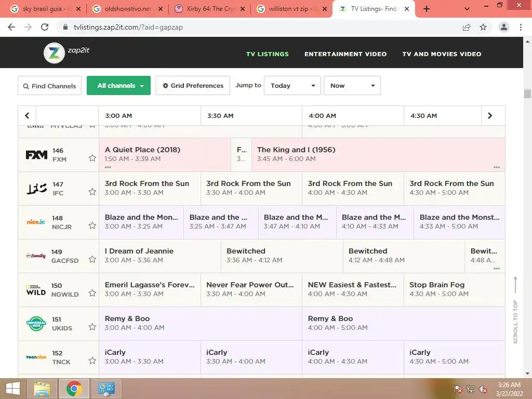
Task: Select the ENTERTAINMENT VIDEO nav item
Action: click(x=345, y=54)
